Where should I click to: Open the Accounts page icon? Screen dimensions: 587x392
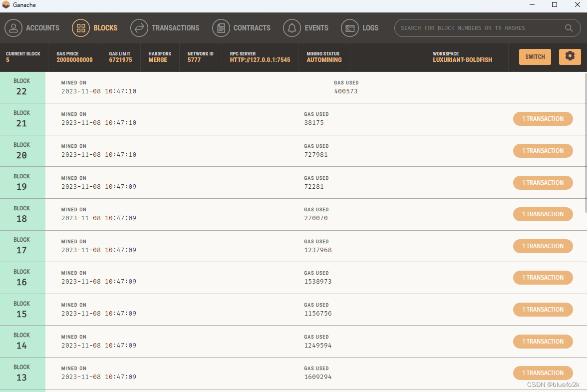pyautogui.click(x=13, y=28)
